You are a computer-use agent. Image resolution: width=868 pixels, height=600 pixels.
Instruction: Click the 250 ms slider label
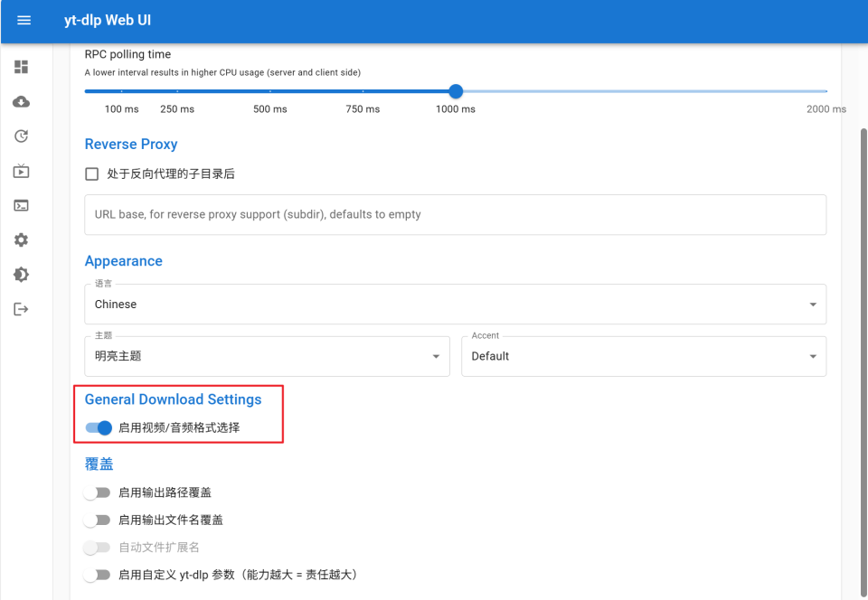coord(177,109)
